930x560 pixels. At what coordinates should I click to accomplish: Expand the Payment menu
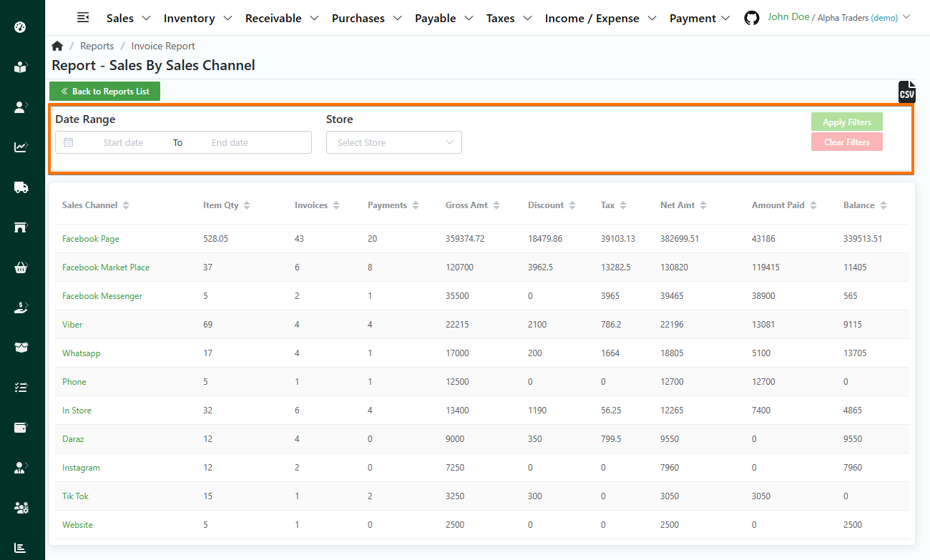pyautogui.click(x=700, y=18)
